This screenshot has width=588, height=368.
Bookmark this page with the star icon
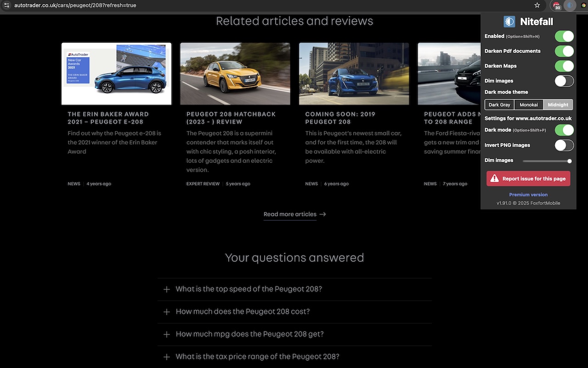pyautogui.click(x=537, y=6)
